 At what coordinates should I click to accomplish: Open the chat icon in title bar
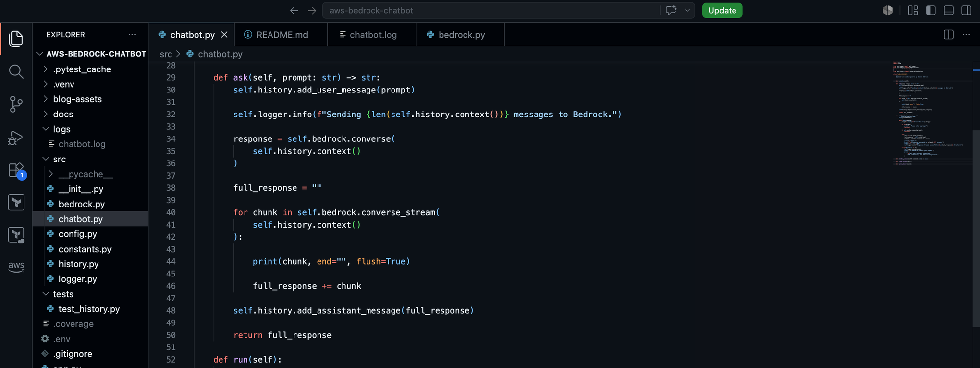click(671, 10)
